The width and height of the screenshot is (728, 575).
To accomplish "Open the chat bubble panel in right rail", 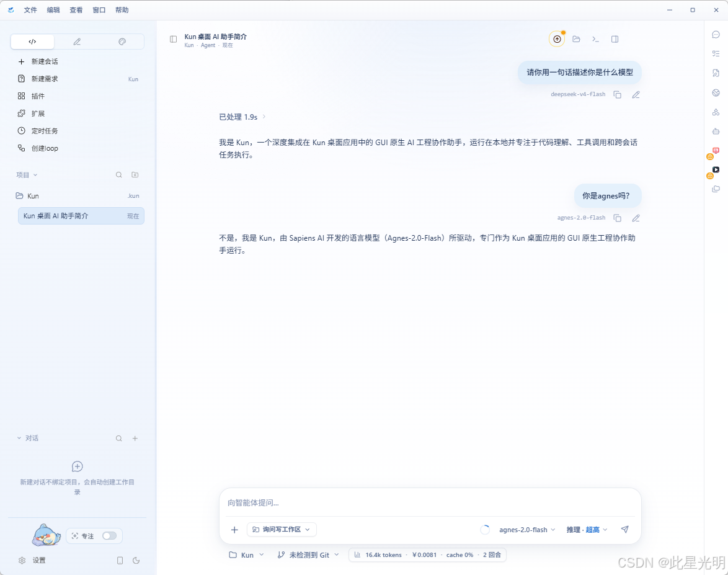I will coord(716,35).
